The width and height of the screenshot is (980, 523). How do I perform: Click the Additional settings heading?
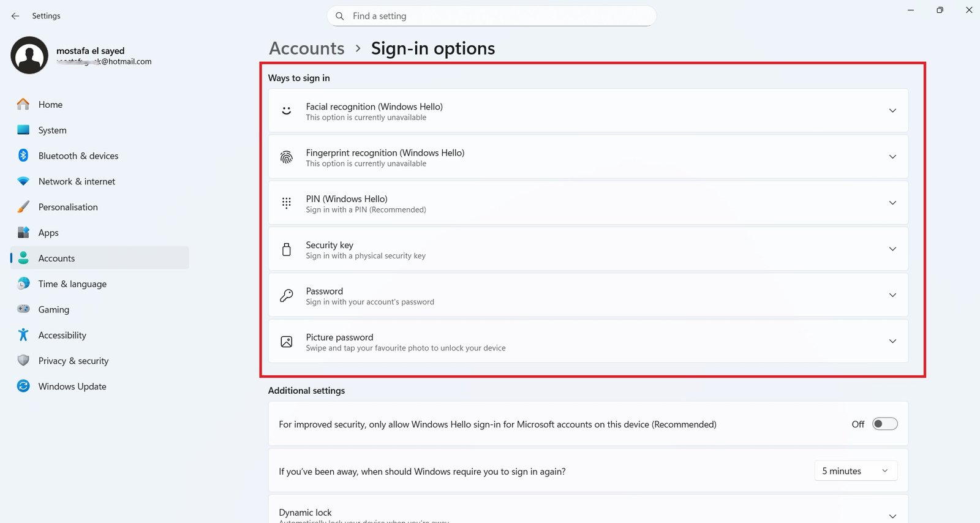(306, 391)
